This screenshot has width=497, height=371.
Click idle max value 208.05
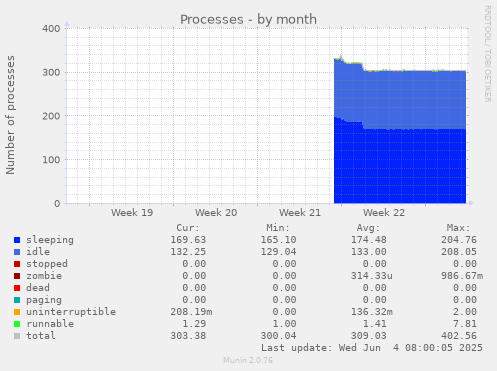[x=459, y=252]
